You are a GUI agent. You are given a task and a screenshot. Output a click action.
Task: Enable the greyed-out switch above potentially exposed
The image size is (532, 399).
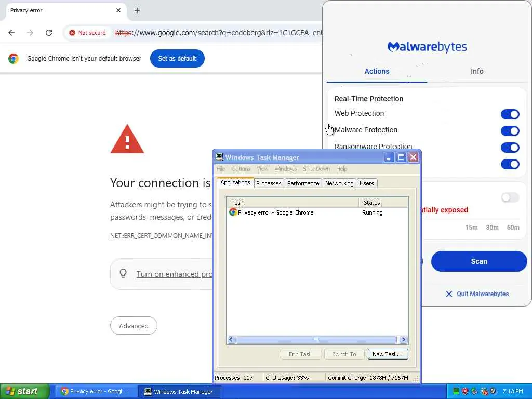click(510, 197)
